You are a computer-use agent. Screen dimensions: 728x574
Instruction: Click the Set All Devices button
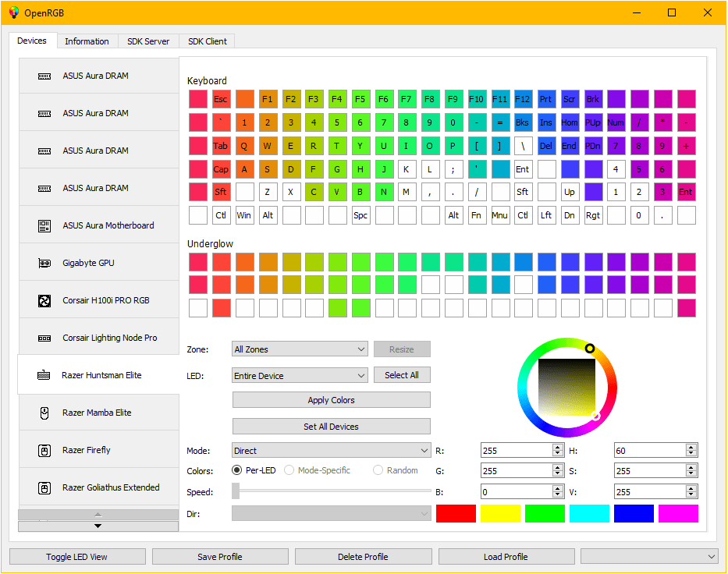coord(331,426)
